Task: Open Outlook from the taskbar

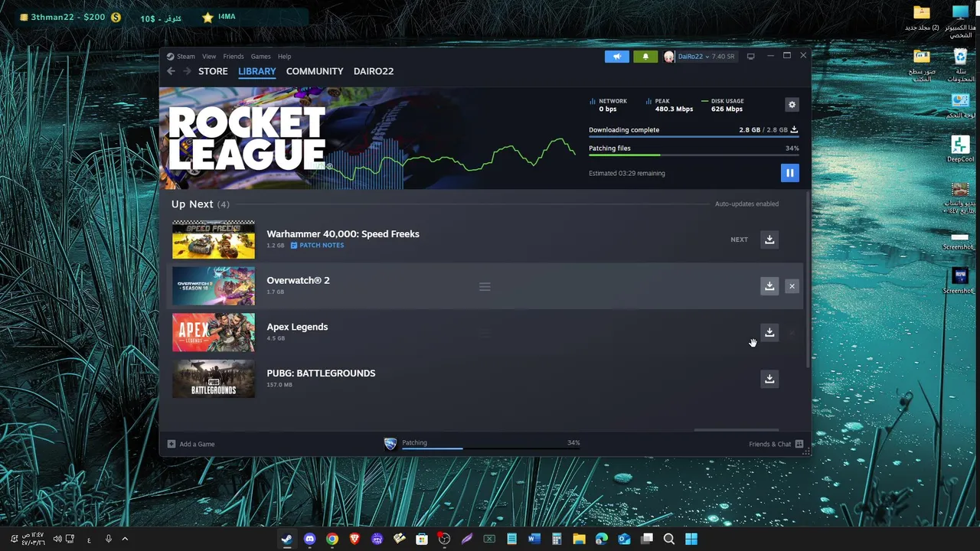Action: 624,539
